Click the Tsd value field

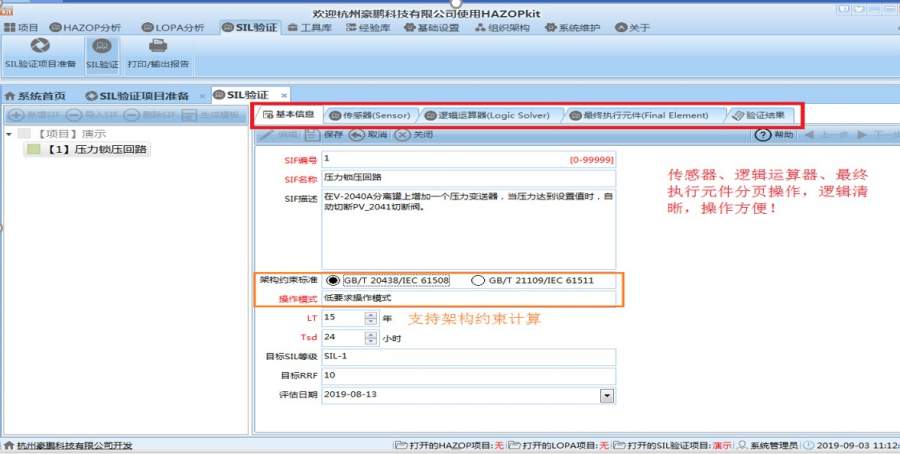[343, 337]
